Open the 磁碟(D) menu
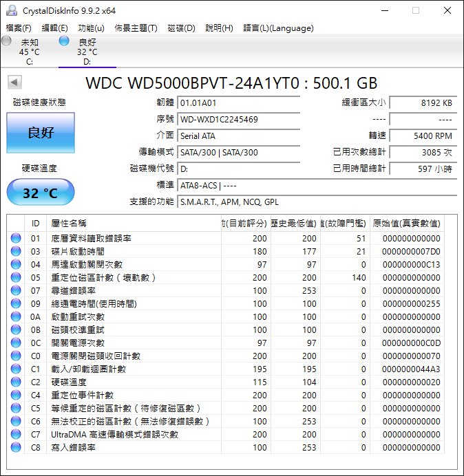464x476 pixels. coord(182,28)
